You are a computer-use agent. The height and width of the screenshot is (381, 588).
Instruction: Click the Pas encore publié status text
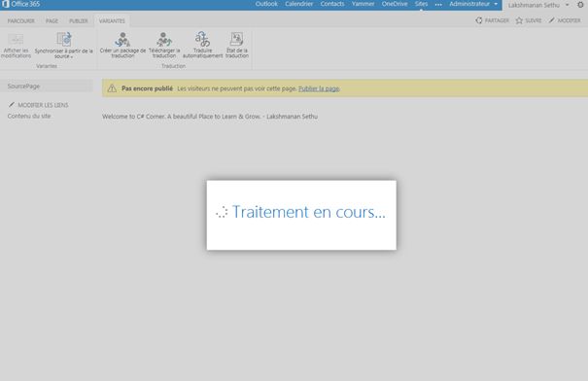click(x=147, y=88)
